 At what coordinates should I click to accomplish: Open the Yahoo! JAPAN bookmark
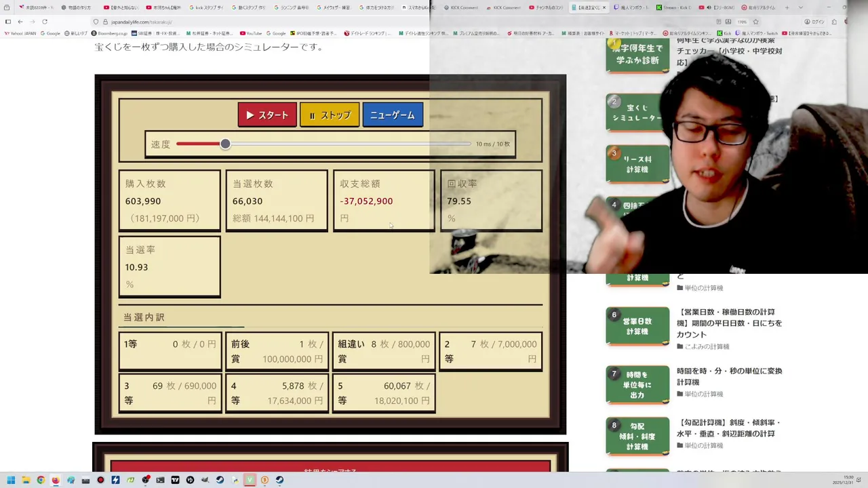20,33
